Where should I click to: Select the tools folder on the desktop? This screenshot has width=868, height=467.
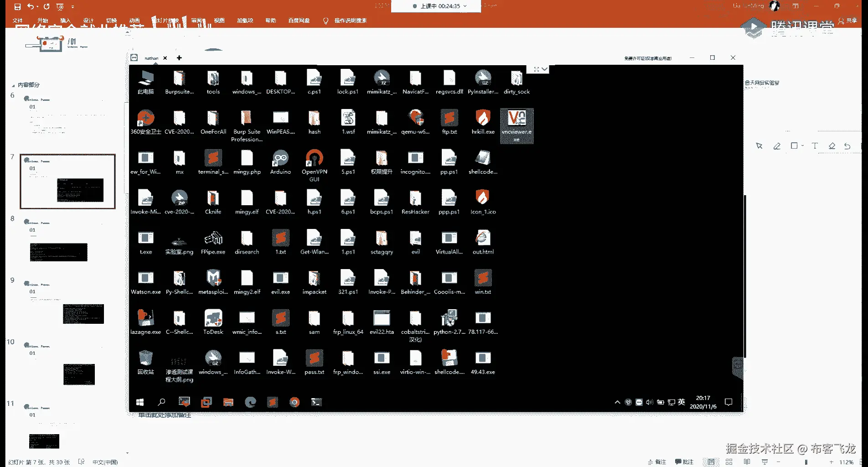tap(213, 82)
